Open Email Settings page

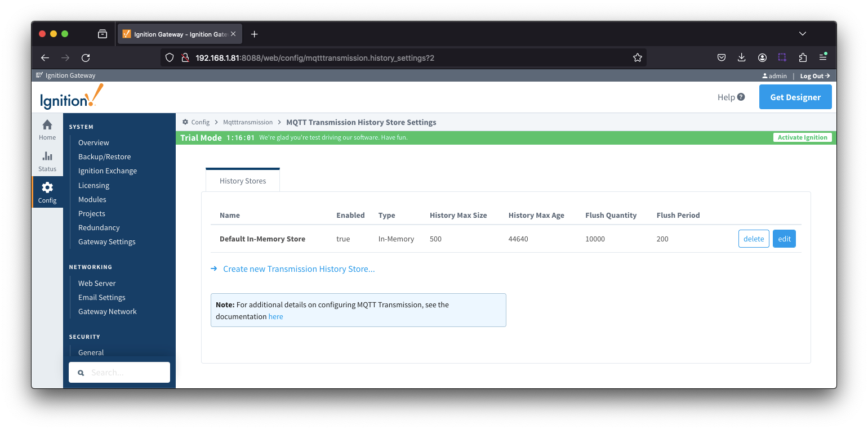pyautogui.click(x=102, y=298)
